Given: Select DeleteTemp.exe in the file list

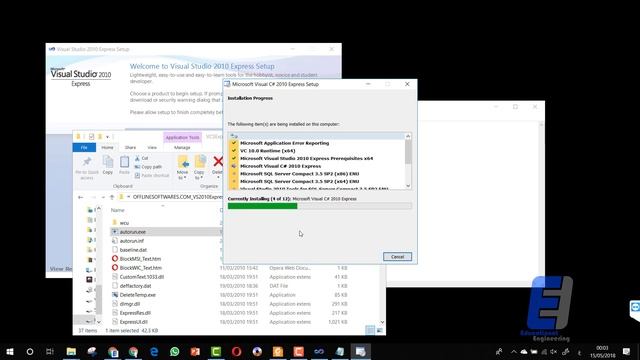Looking at the screenshot, I should 138,295.
